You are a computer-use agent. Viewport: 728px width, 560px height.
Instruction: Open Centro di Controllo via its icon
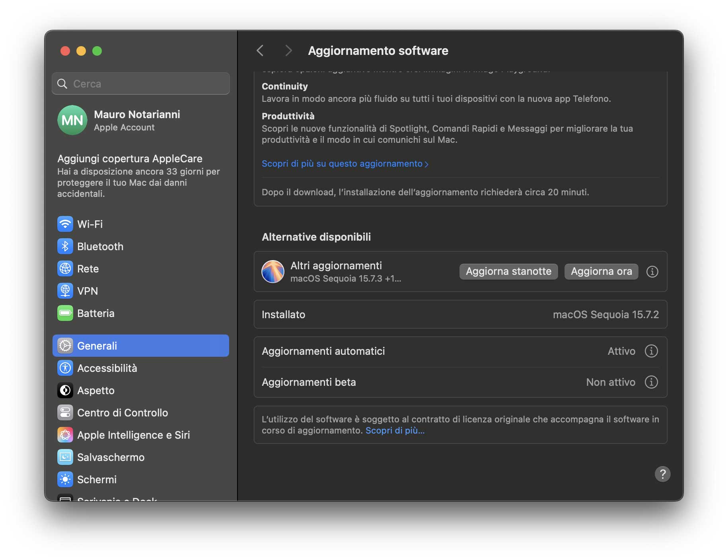click(x=65, y=412)
